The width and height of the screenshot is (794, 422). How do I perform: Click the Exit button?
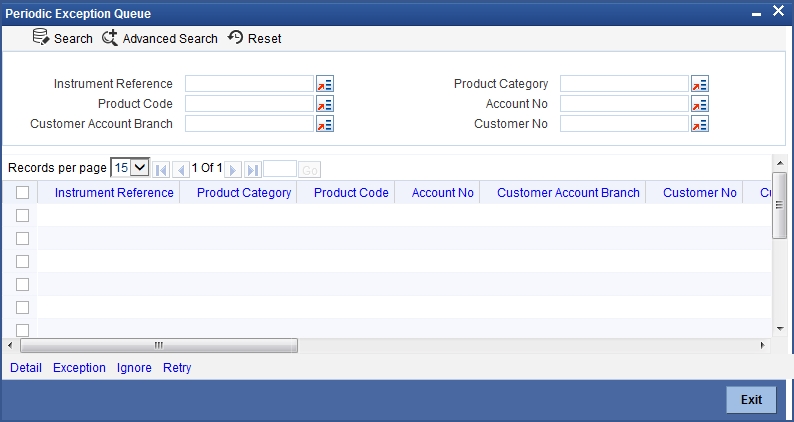(x=751, y=400)
